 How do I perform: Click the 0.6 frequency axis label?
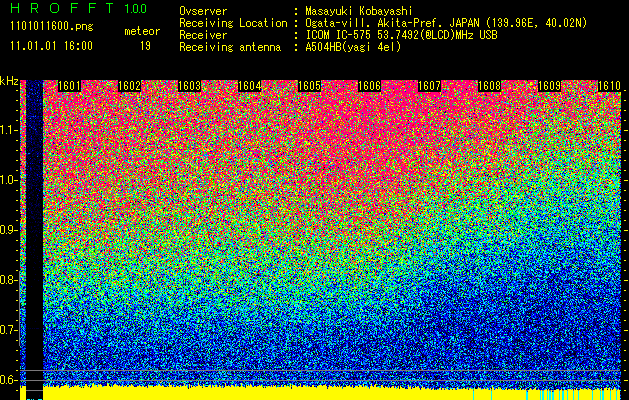[8, 380]
